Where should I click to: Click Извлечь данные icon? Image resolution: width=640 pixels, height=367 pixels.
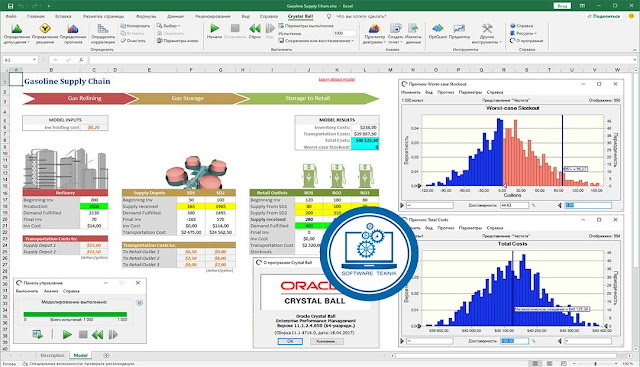413,28
